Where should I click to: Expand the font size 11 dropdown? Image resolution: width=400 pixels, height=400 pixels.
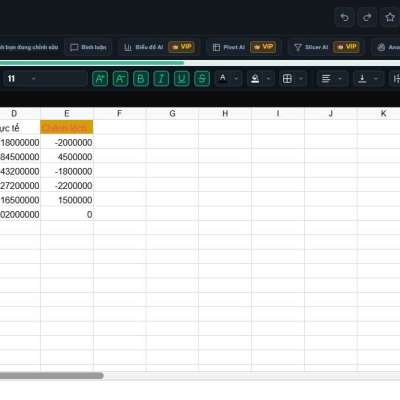tap(33, 79)
